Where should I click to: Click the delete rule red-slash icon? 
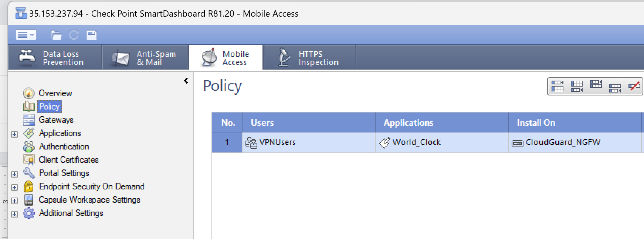634,86
